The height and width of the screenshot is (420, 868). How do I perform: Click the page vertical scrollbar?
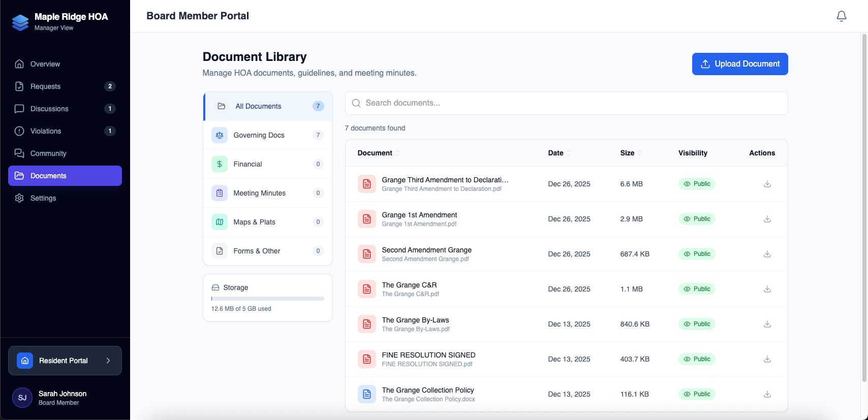[x=864, y=208]
